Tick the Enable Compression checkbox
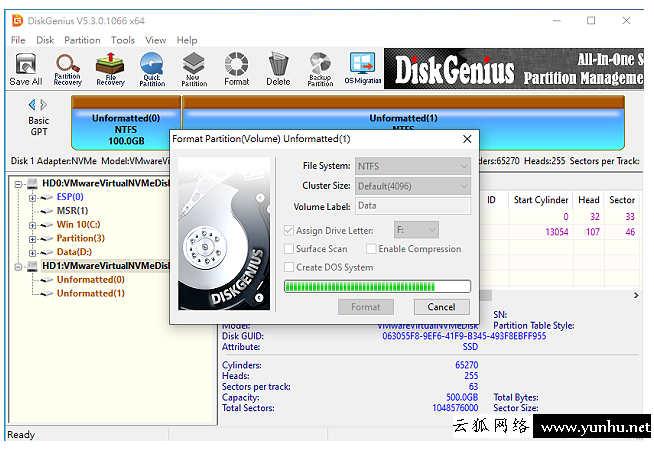This screenshot has height=449, width=654. click(371, 249)
